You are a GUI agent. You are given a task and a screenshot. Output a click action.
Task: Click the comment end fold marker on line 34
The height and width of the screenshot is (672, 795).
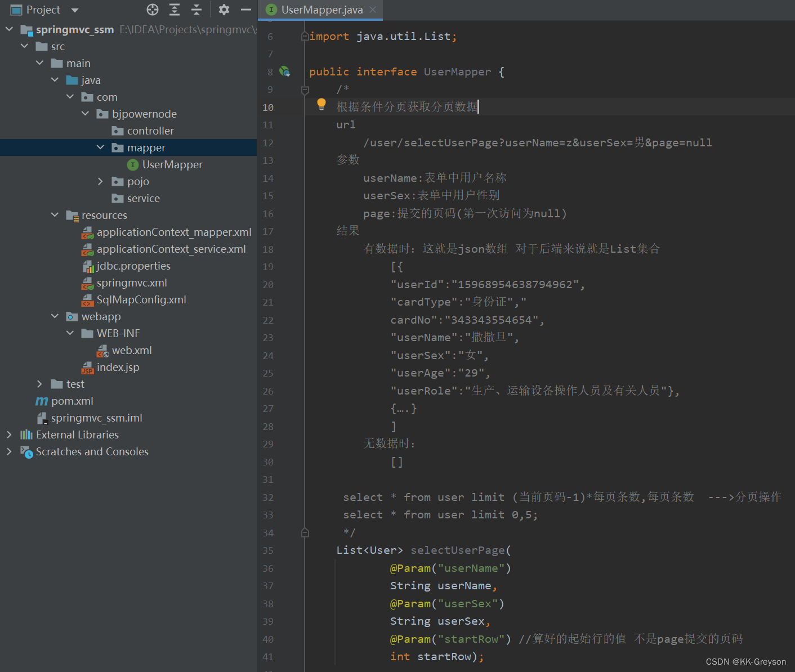click(x=305, y=532)
